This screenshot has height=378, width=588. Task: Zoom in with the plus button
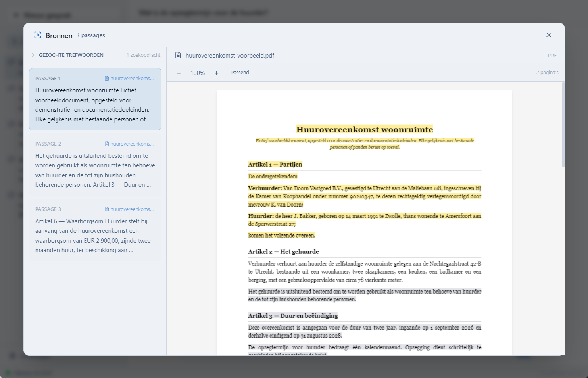point(216,73)
